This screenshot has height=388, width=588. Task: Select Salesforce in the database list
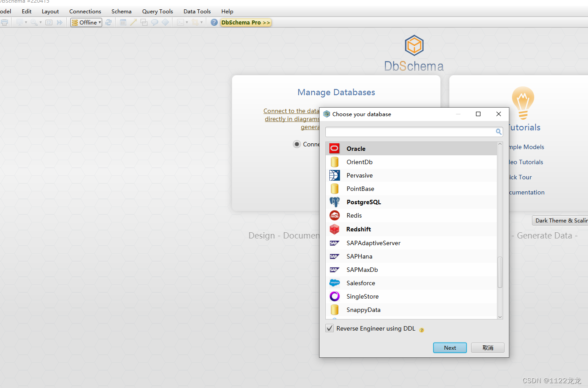pos(411,283)
